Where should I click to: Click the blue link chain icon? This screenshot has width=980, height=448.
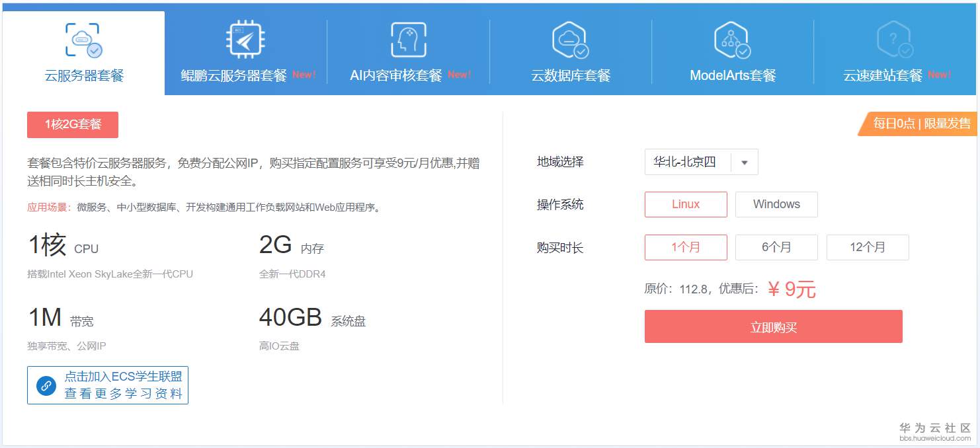(x=46, y=385)
